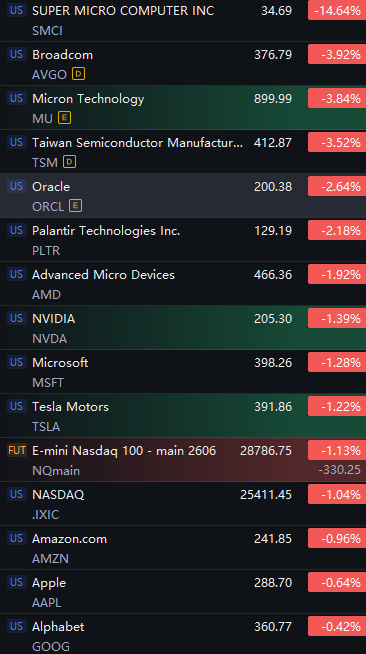Click the D badge next to AVGO
Screen dimensions: 366x654
pyautogui.click(x=78, y=74)
